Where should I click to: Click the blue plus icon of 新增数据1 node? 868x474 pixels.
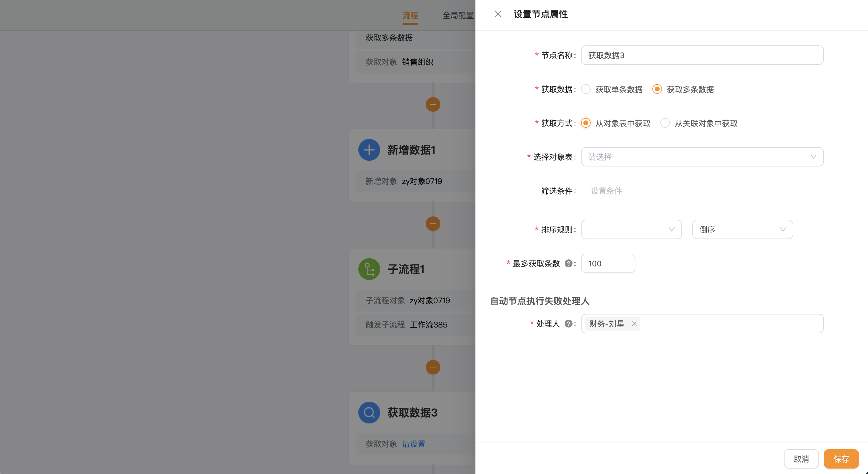369,150
